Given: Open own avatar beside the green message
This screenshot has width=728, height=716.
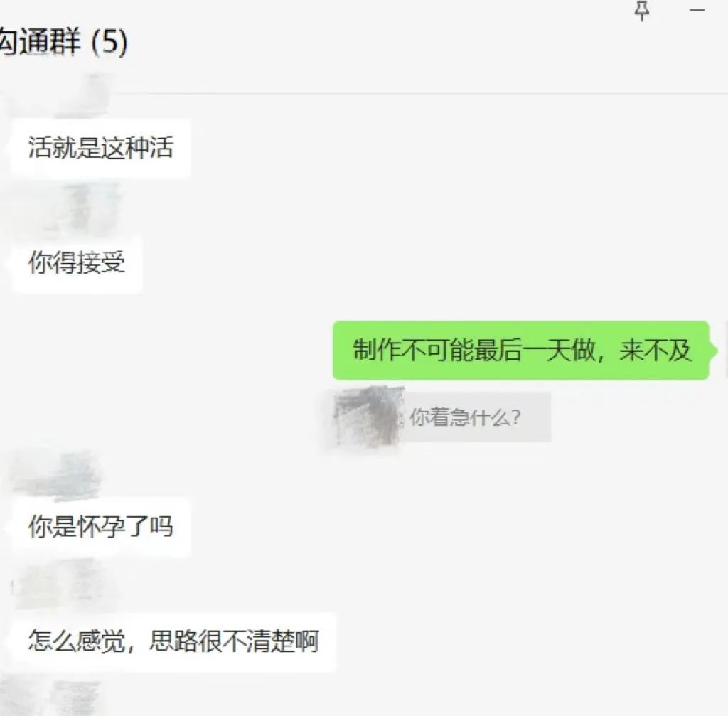Looking at the screenshot, I should pos(726,350).
